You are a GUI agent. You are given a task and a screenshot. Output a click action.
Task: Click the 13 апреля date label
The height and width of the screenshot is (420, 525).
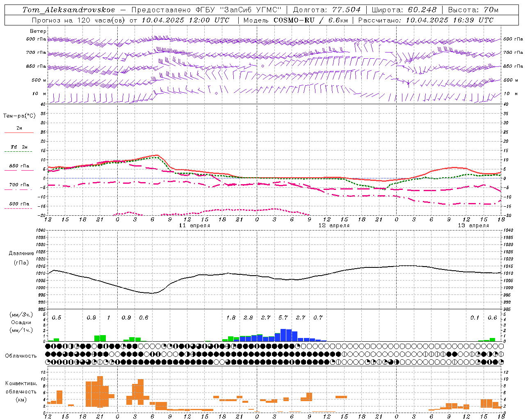click(473, 226)
